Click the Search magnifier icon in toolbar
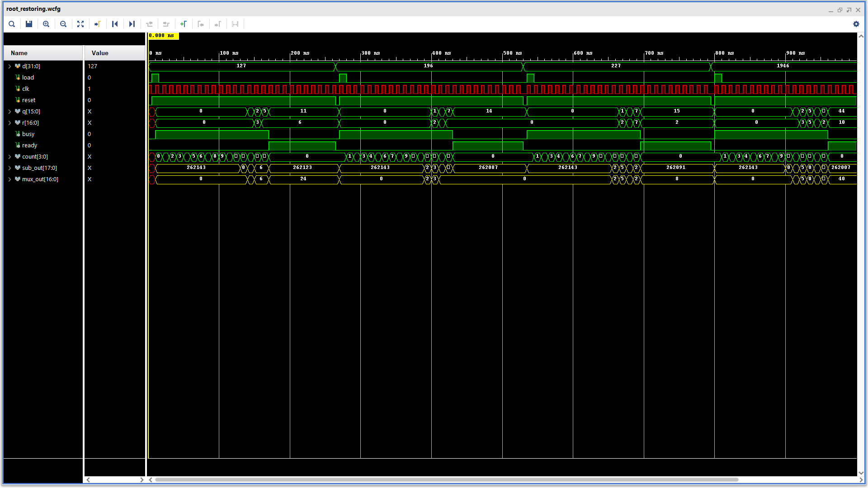This screenshot has height=488, width=868. pos(12,24)
